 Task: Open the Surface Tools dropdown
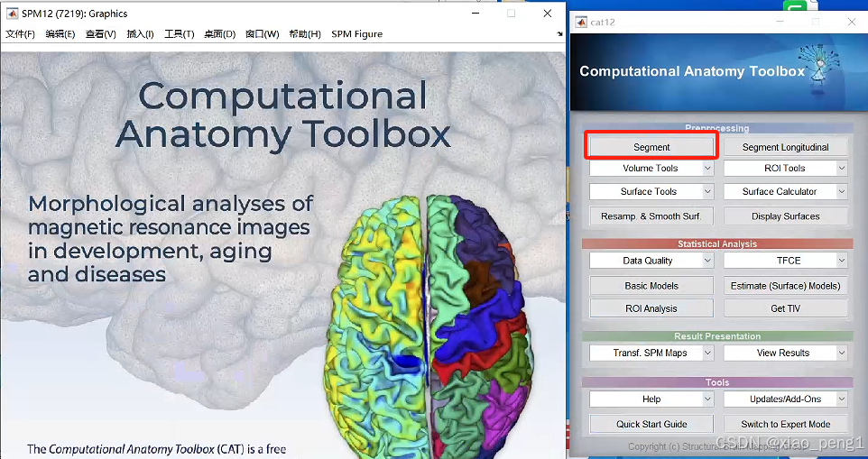[x=651, y=191]
